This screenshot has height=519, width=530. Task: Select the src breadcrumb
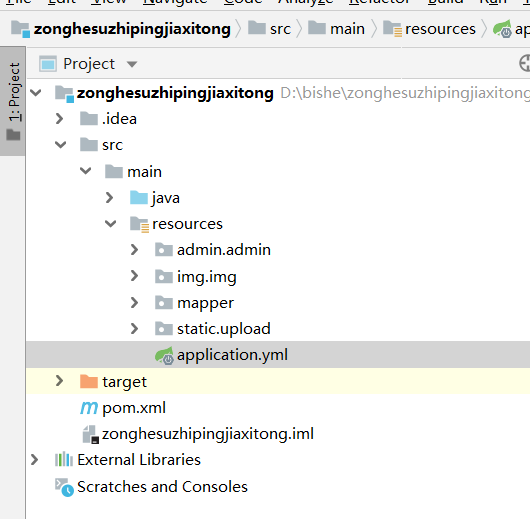pos(280,29)
